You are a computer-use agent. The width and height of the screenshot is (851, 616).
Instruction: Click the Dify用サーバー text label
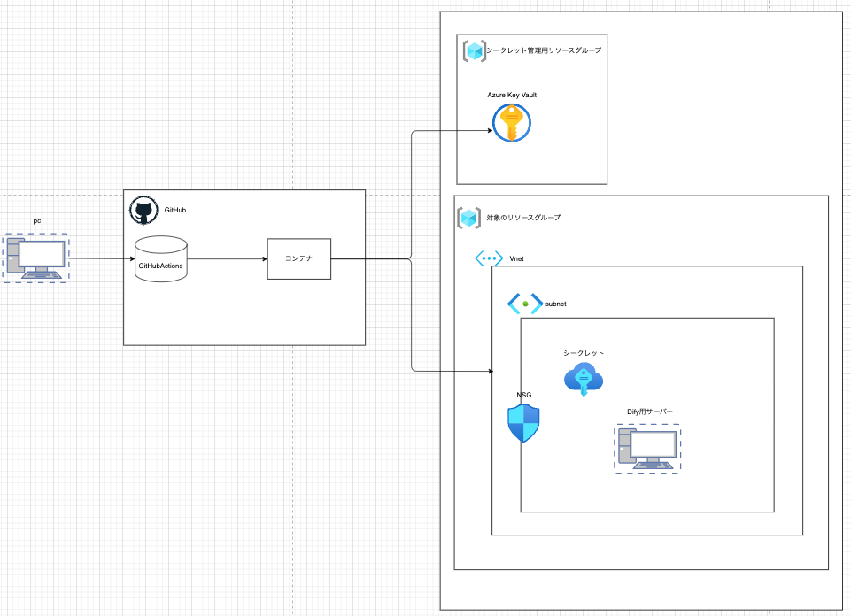click(644, 412)
